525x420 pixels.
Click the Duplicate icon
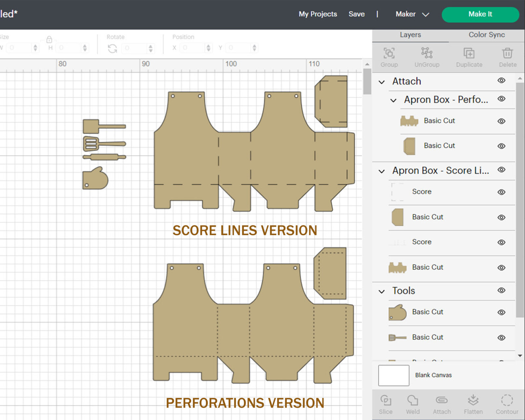(x=469, y=53)
